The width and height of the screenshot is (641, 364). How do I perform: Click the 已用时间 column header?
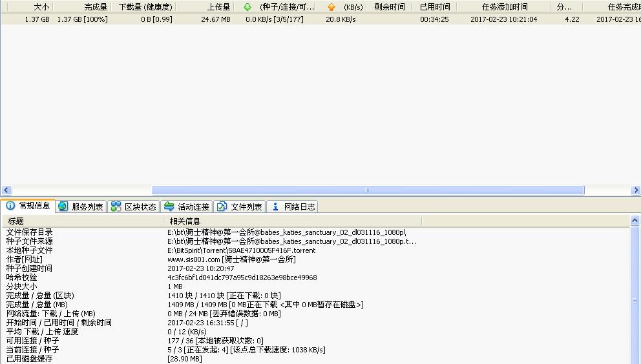(x=434, y=7)
